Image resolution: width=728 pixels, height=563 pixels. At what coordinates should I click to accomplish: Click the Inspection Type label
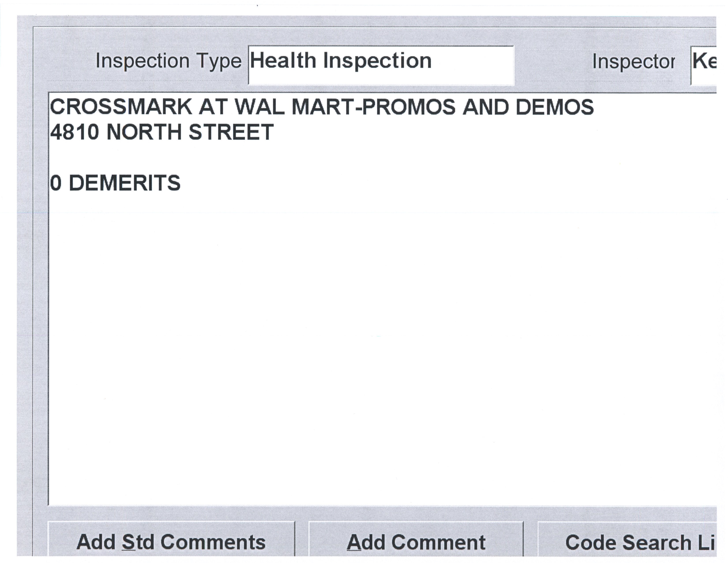(x=168, y=61)
